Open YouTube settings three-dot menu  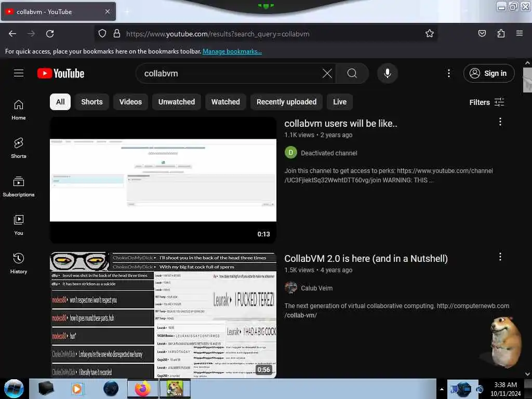click(448, 73)
